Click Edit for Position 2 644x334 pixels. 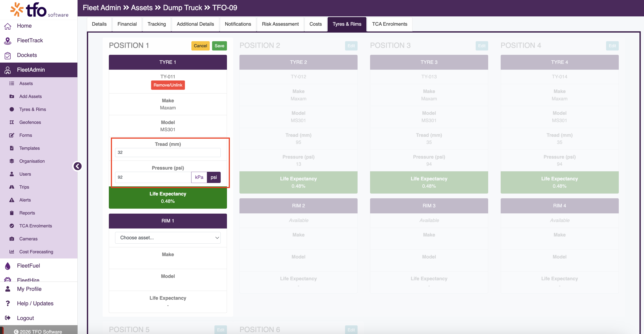[351, 46]
